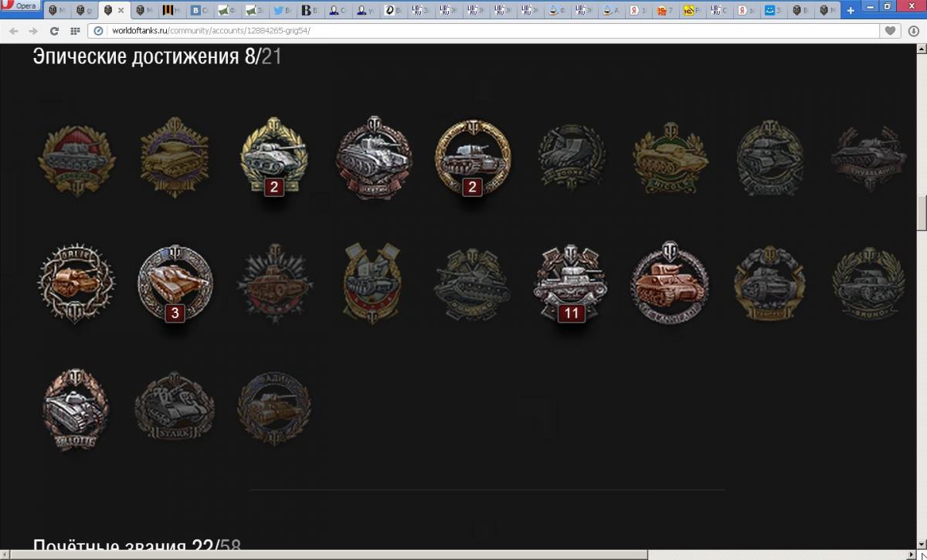
Task: Click the copper de Langlade tank medal
Action: click(x=670, y=283)
